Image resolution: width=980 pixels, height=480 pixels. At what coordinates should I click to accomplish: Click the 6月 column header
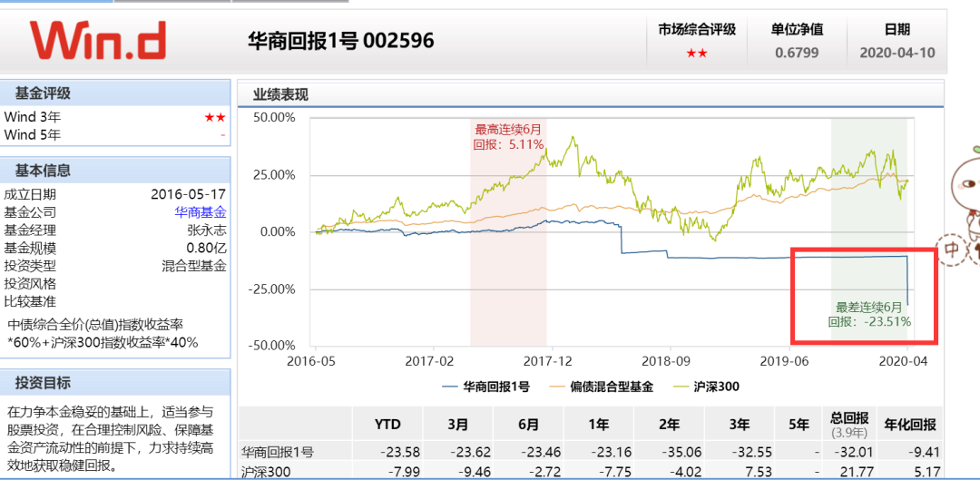(x=528, y=425)
